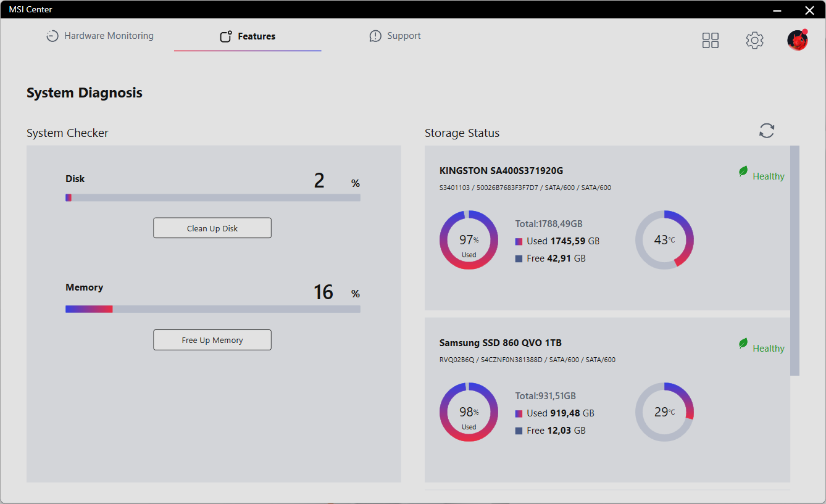Click the KINGSTON 43°C temperature gauge

click(665, 240)
